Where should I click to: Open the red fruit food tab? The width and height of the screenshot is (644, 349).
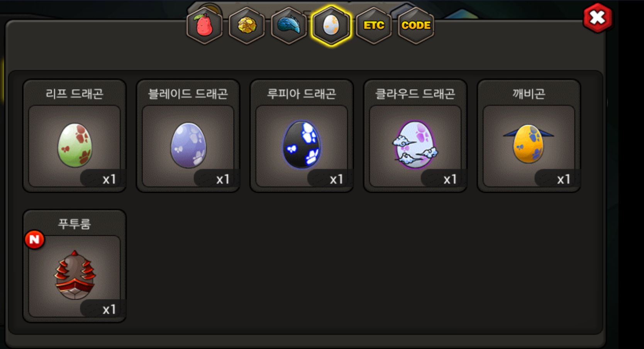205,26
